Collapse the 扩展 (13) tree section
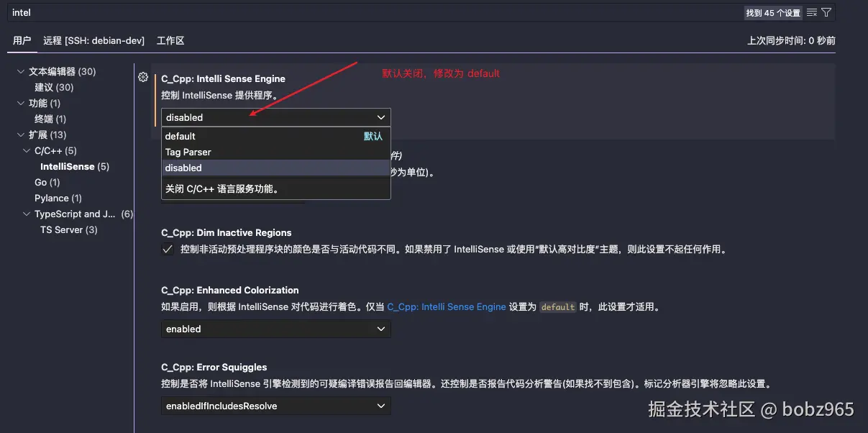The height and width of the screenshot is (433, 868). [x=22, y=135]
